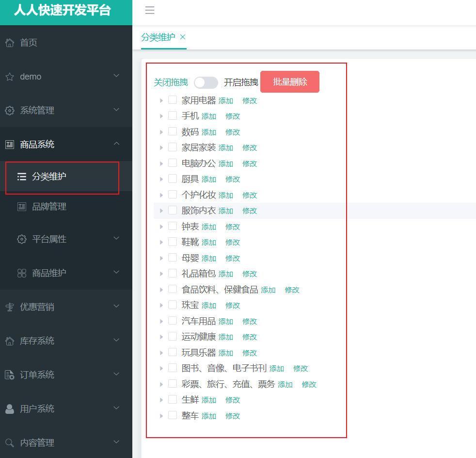Click the gear icon beside 平台属性
This screenshot has height=458, width=476.
tap(21, 239)
